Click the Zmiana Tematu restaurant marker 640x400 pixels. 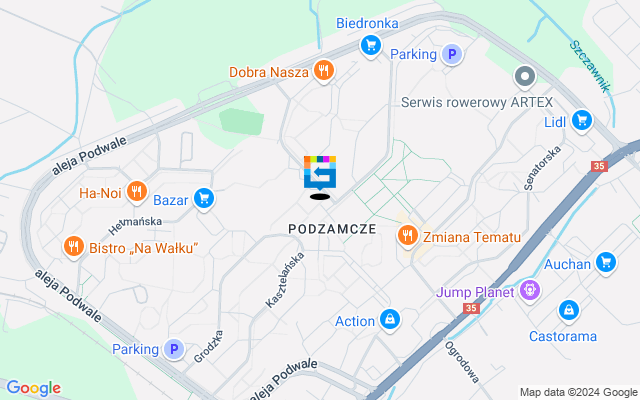[x=407, y=236]
